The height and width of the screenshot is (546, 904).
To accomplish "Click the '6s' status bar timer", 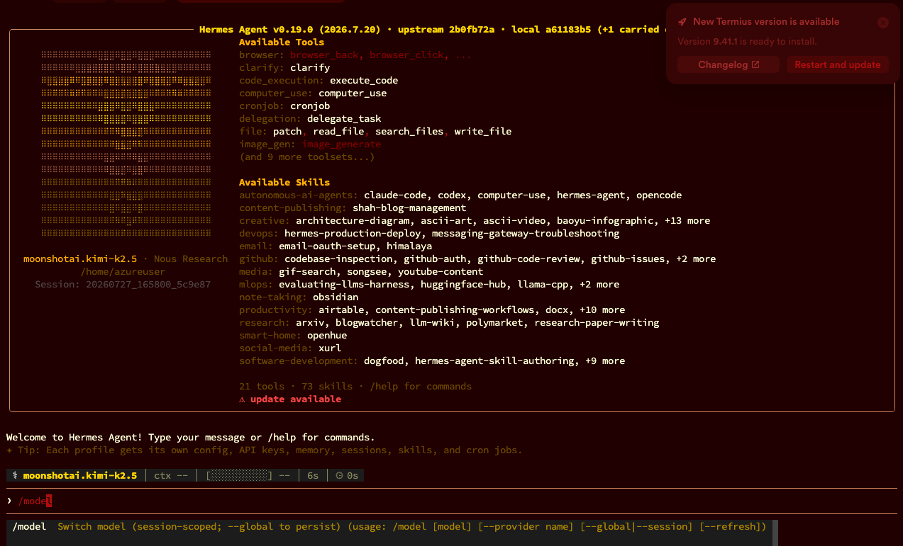I will 312,476.
